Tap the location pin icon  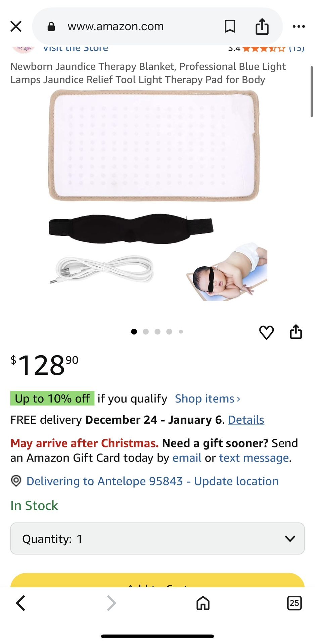[x=16, y=481]
